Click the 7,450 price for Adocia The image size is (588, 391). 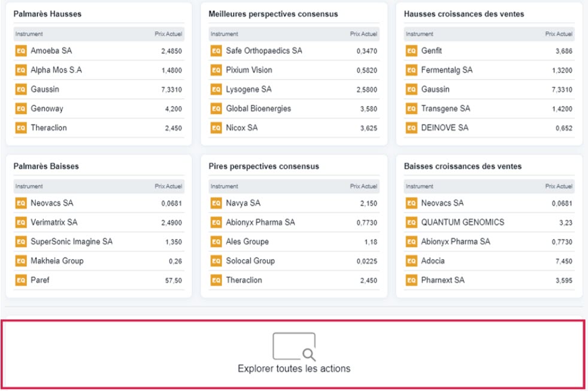(564, 261)
